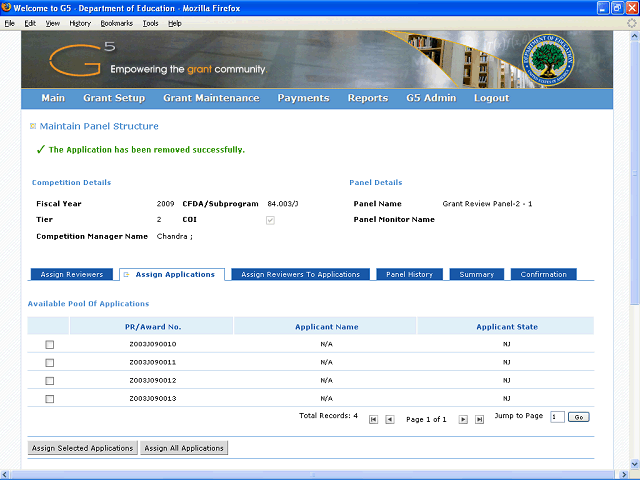This screenshot has width=640, height=480.
Task: Click Assign All Applications button
Action: coord(184,448)
